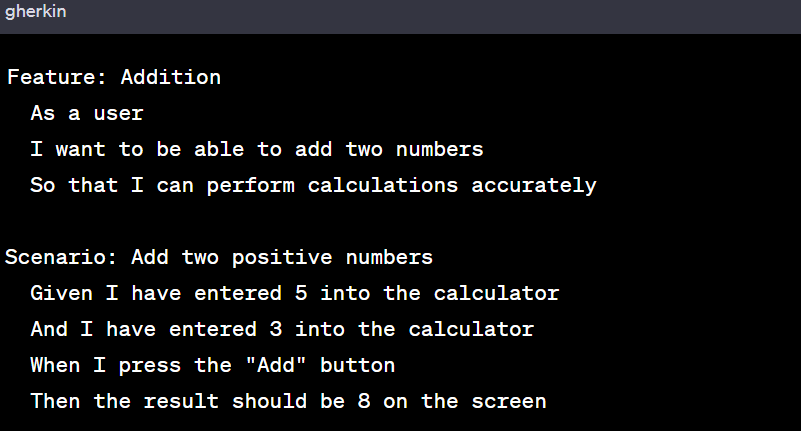Image resolution: width=801 pixels, height=431 pixels.
Task: Click the word Feature: in first line
Action: pos(57,77)
